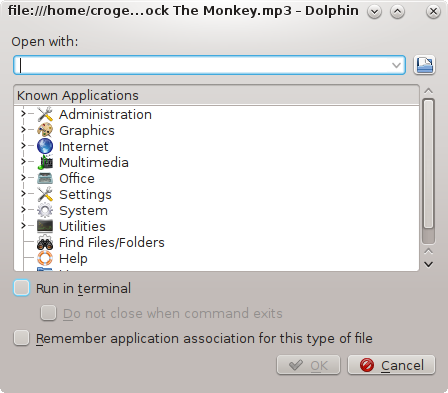Expand the Multimedia category

pyautogui.click(x=23, y=162)
